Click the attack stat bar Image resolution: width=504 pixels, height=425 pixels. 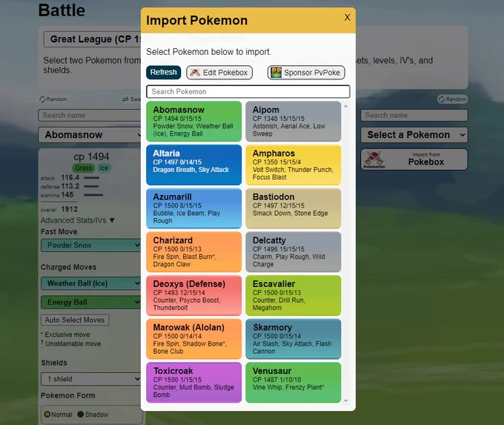click(x=92, y=177)
